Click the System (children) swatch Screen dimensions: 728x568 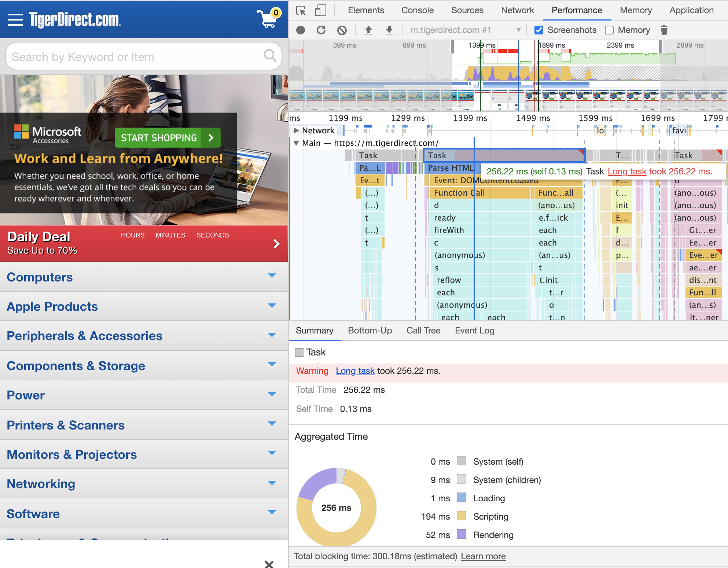point(462,479)
